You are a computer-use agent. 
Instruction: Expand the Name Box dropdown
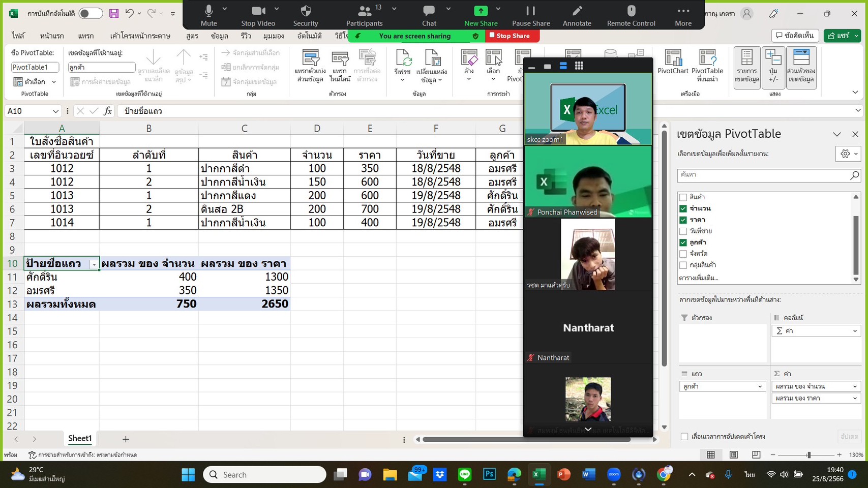point(55,111)
